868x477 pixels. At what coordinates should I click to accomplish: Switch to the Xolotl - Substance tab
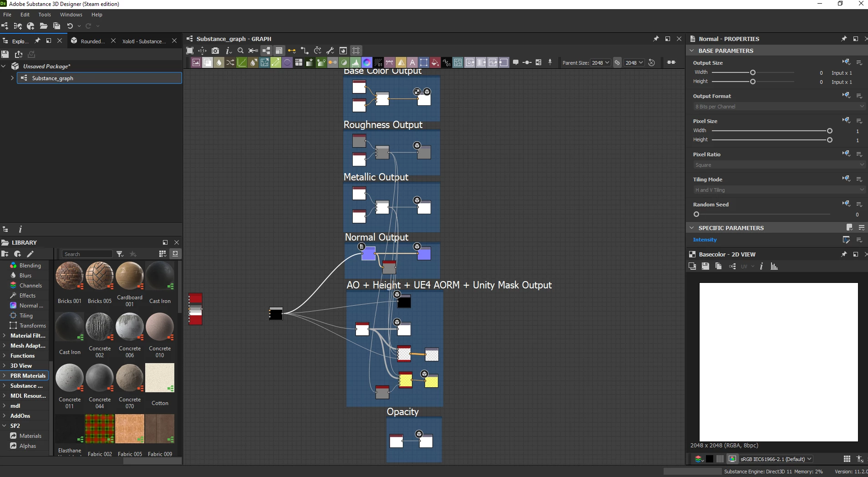click(144, 41)
